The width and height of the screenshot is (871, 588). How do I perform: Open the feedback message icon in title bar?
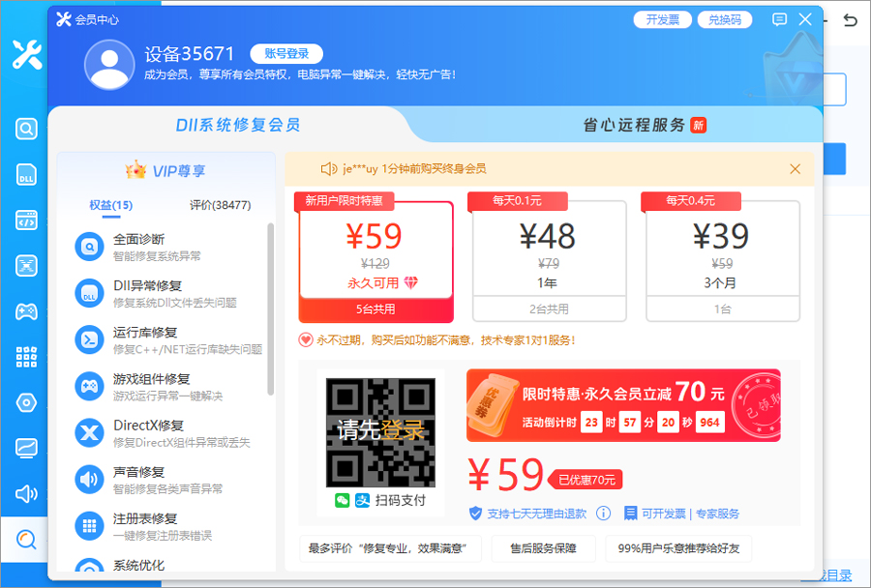779,20
